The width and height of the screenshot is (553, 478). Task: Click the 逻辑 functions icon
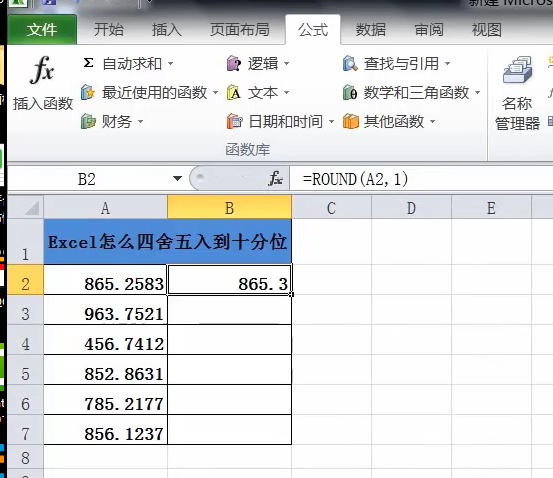click(x=234, y=63)
